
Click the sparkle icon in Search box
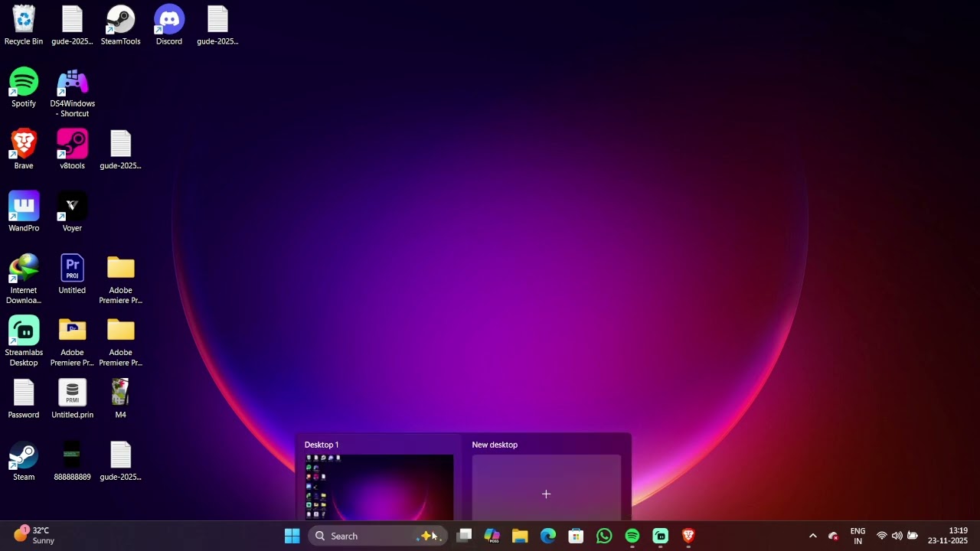(x=428, y=536)
